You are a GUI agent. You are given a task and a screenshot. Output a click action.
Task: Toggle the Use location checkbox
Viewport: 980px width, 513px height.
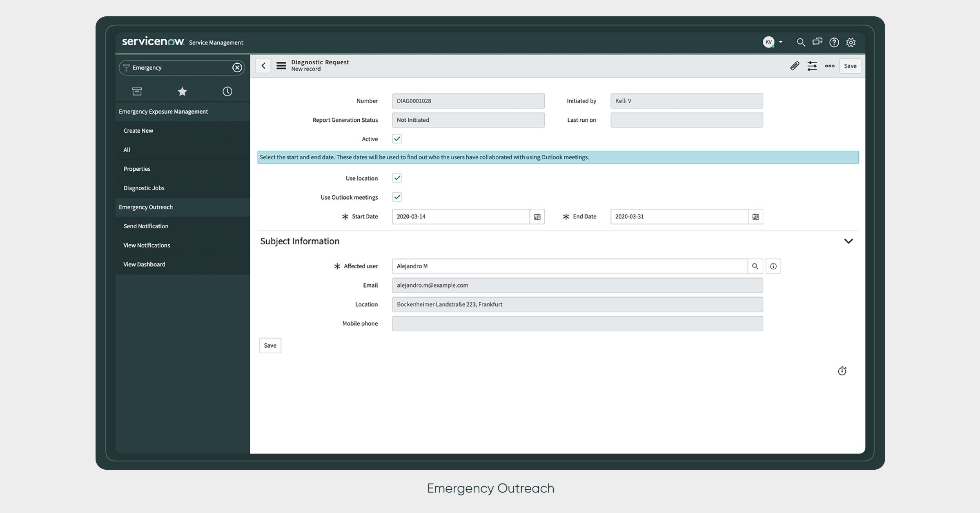point(397,178)
